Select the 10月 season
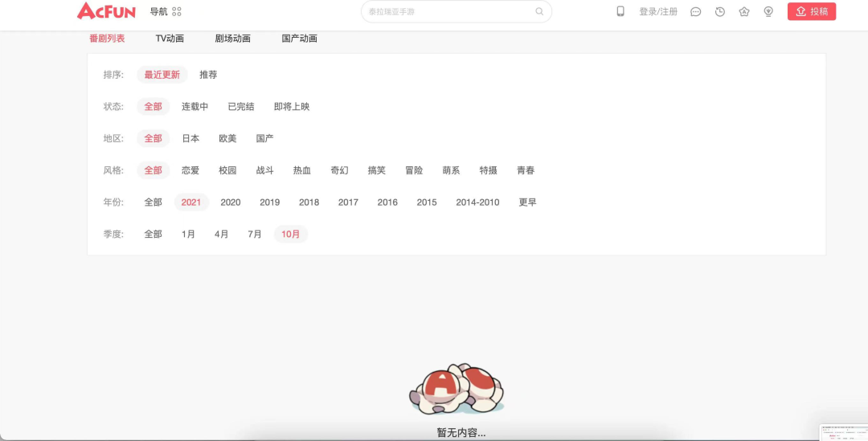The width and height of the screenshot is (868, 441). [x=291, y=234]
